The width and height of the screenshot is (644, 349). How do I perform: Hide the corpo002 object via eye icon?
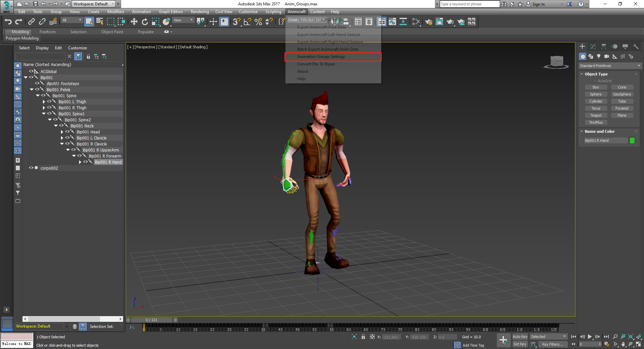[31, 168]
